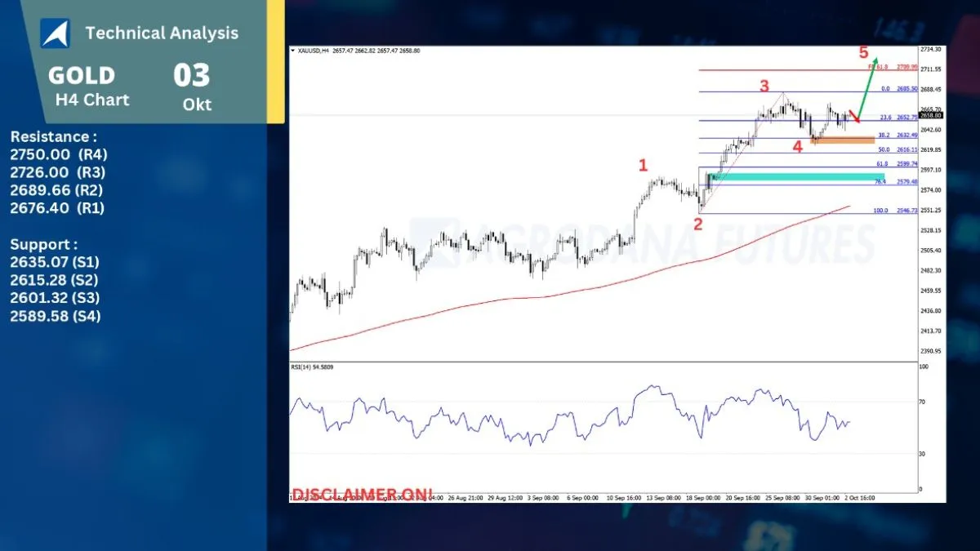This screenshot has width=980, height=551.
Task: Click price axis value 2505.40
Action: coord(931,251)
